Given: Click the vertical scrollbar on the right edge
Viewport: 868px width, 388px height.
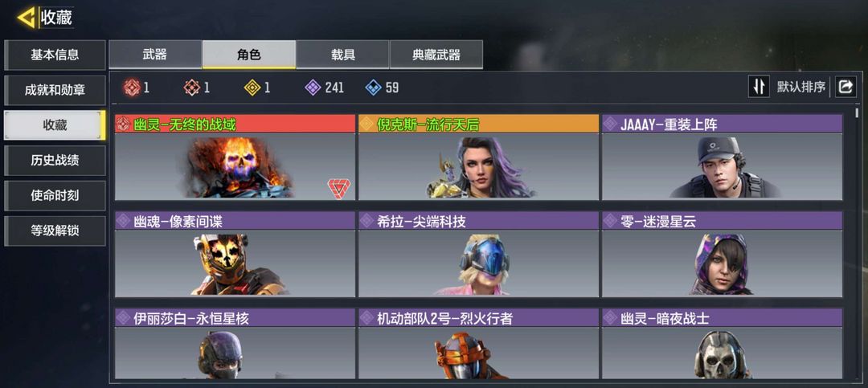Looking at the screenshot, I should pos(858,113).
